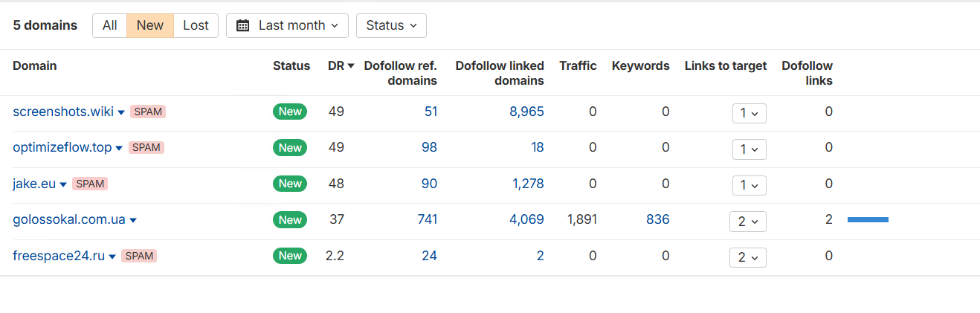Click the SPAM badge beside optimizeflow.top

click(x=146, y=147)
